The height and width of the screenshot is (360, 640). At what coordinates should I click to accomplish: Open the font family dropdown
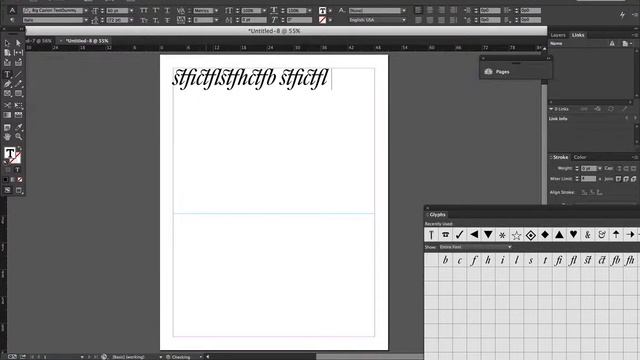86,11
